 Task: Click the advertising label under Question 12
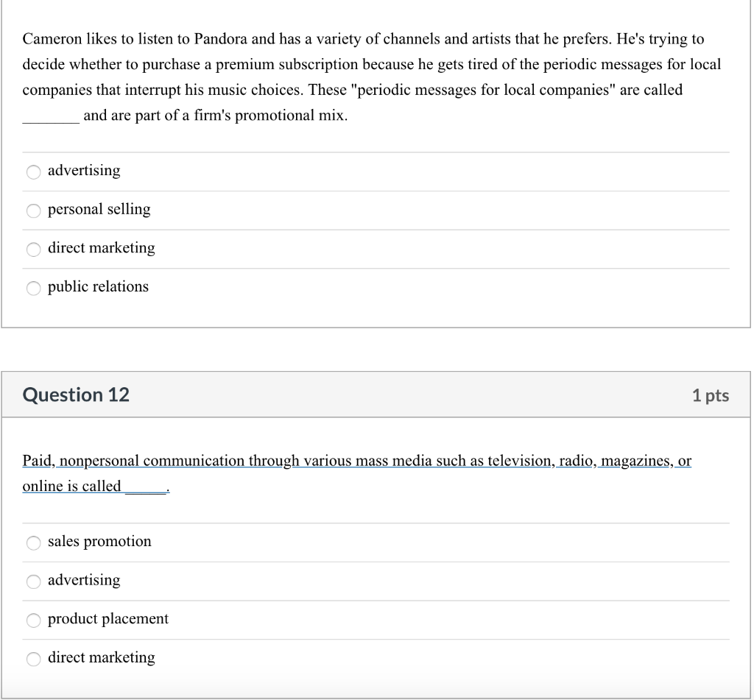pyautogui.click(x=83, y=580)
